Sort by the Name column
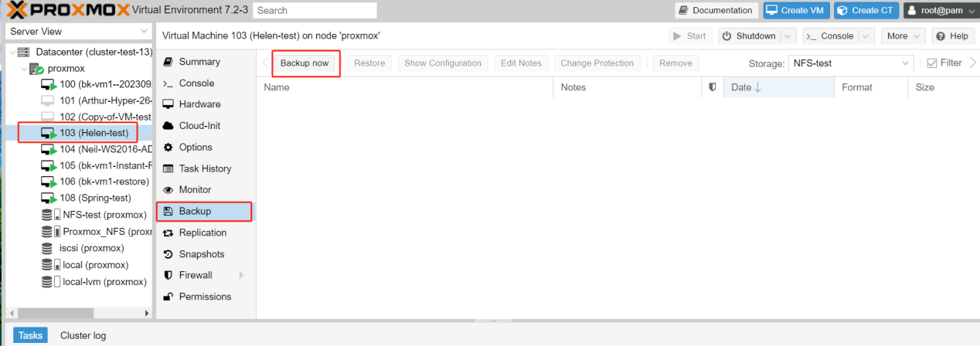The height and width of the screenshot is (346, 980). [x=405, y=87]
